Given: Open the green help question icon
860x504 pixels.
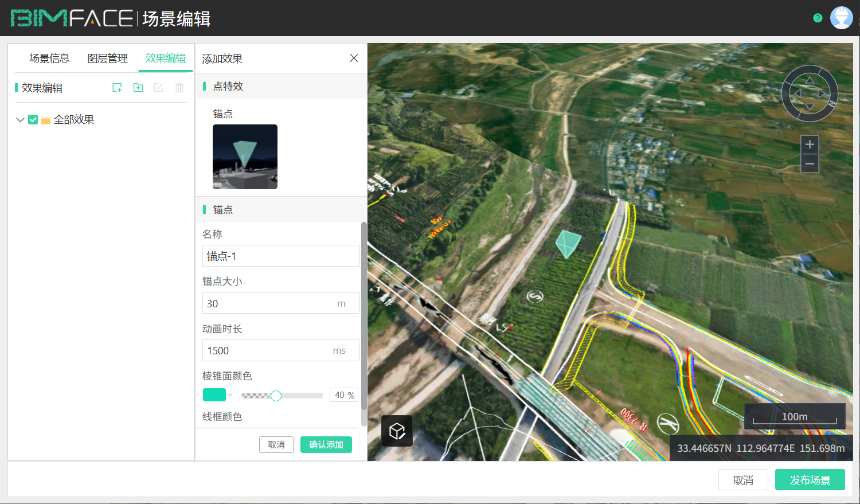Looking at the screenshot, I should [x=818, y=18].
